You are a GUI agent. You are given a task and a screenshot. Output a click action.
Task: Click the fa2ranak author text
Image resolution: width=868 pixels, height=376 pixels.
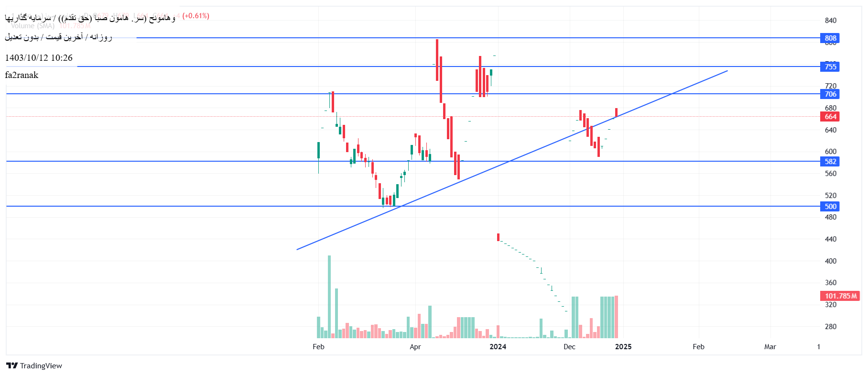(22, 75)
